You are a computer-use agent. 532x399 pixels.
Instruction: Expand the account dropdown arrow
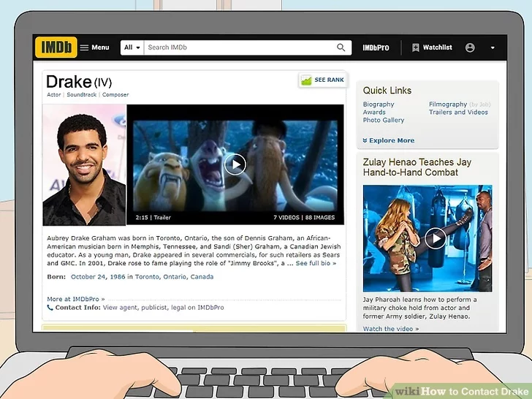(493, 47)
